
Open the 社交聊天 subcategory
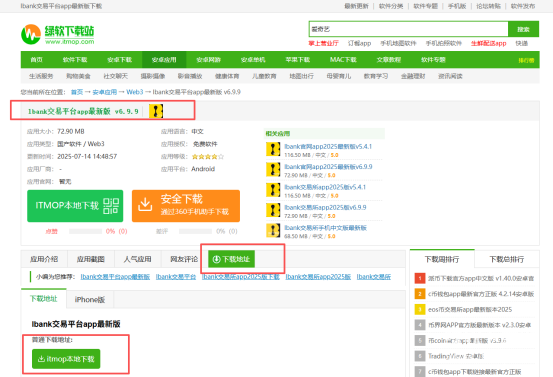(116, 76)
